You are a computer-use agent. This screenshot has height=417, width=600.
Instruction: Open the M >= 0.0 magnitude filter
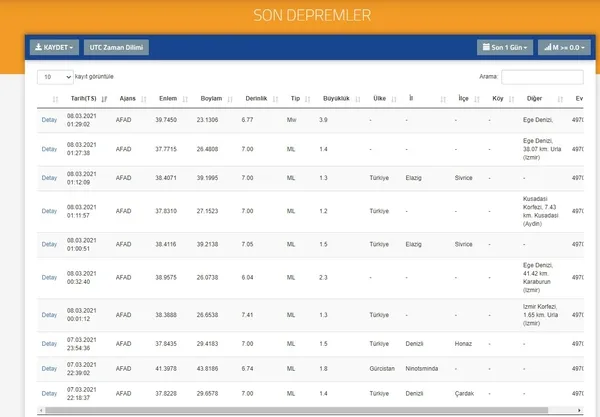pyautogui.click(x=564, y=47)
